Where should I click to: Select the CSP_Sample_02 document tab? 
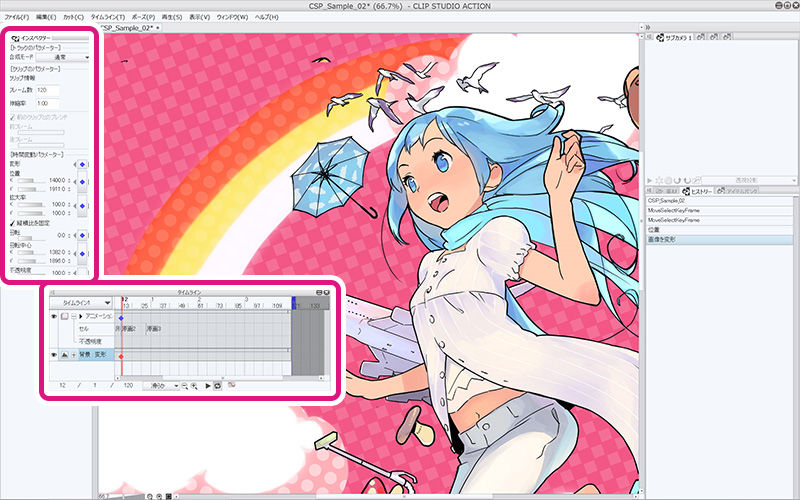point(130,28)
